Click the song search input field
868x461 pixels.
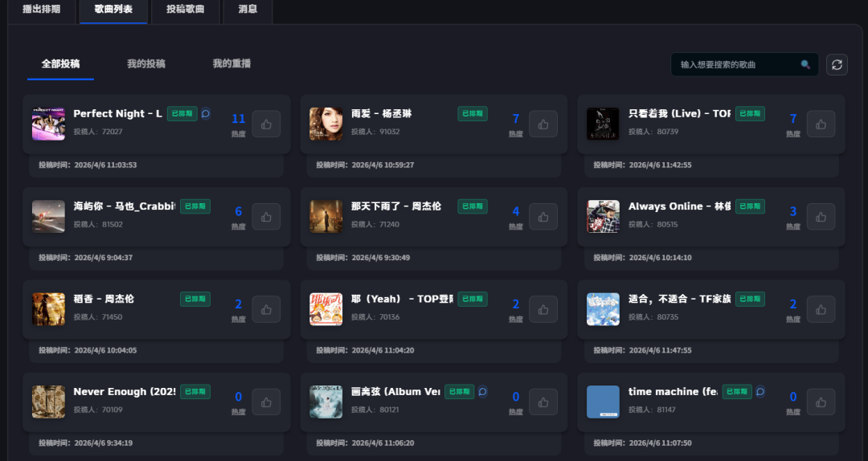[735, 65]
